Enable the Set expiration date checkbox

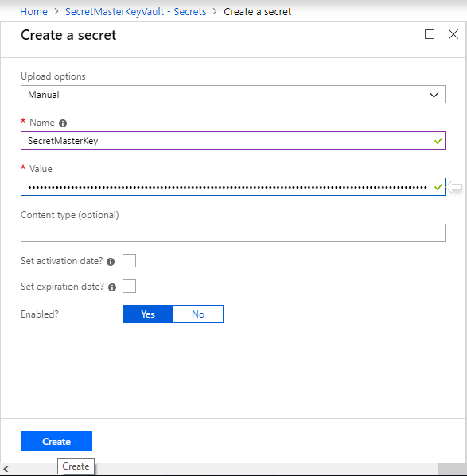coord(129,287)
